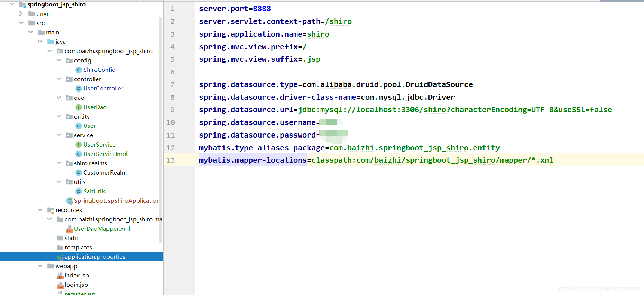Screen dimensions: 644x295
Task: Select the templates folder row
Action: (82, 248)
